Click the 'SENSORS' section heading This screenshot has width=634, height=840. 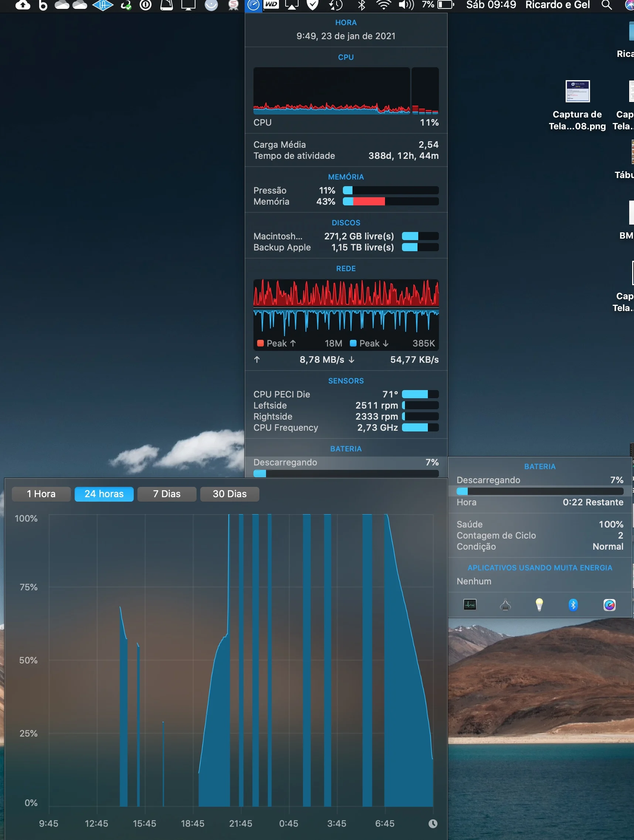pos(346,380)
